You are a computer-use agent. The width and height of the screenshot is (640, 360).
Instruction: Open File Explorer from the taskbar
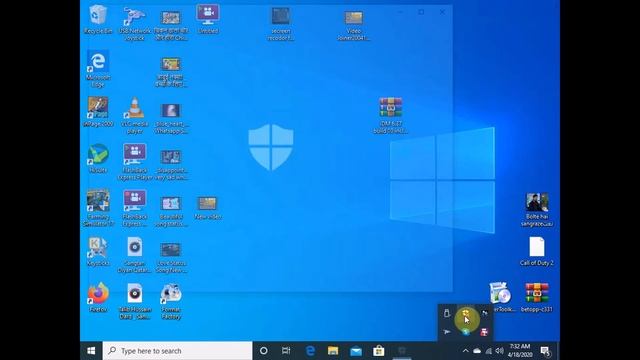333,351
